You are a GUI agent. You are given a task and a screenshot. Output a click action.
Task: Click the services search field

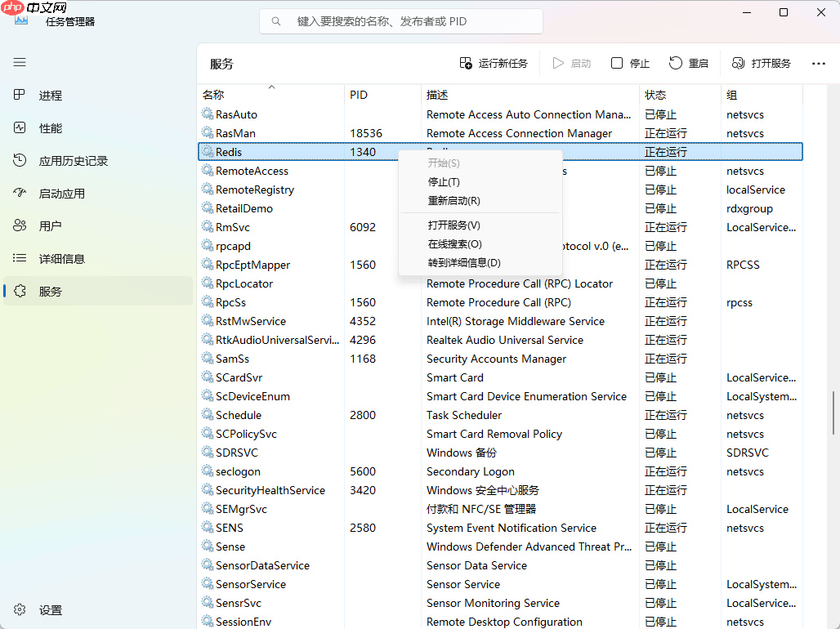(x=400, y=20)
